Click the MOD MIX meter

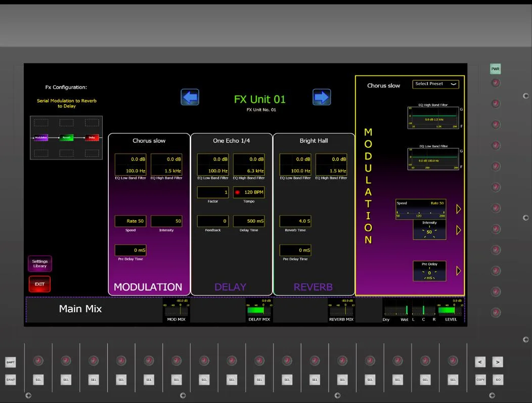176,309
